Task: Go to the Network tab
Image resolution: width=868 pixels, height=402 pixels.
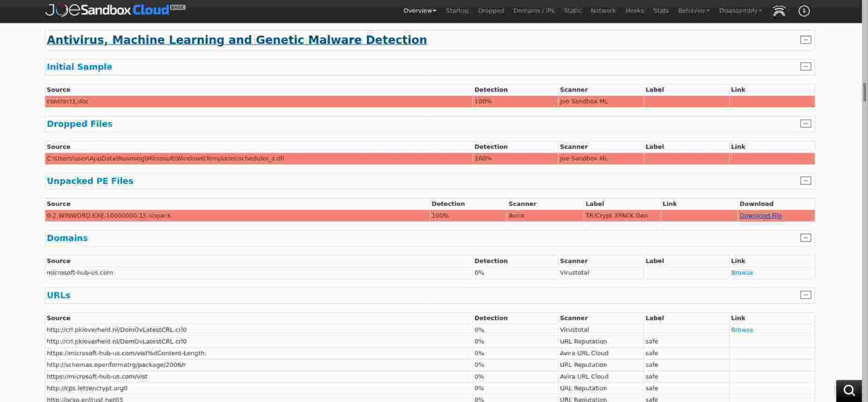Action: [603, 11]
